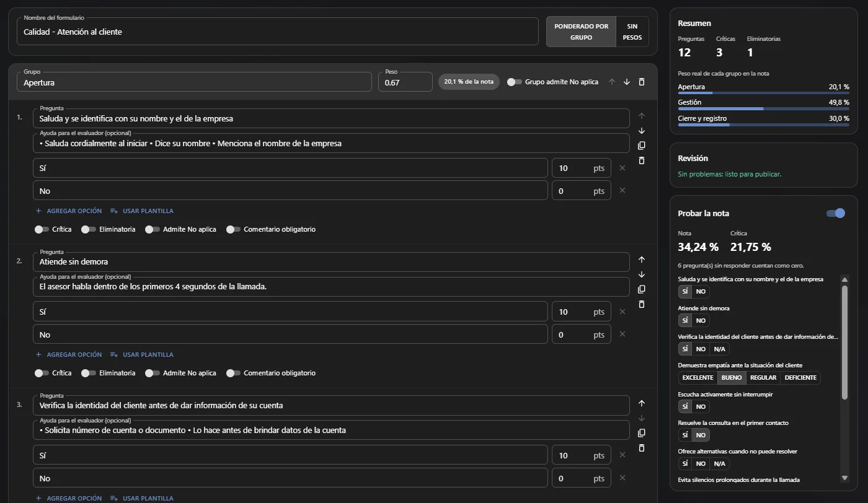Move question 1 down
The width and height of the screenshot is (868, 503).
[x=642, y=131]
